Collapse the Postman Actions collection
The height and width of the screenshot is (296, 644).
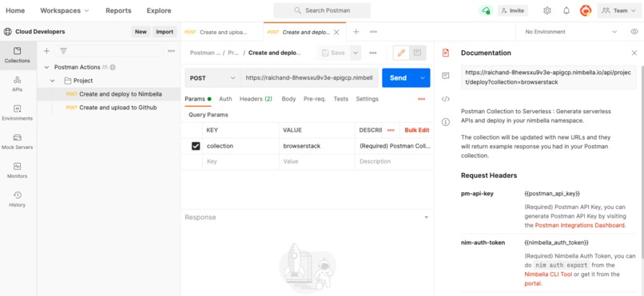pos(46,67)
